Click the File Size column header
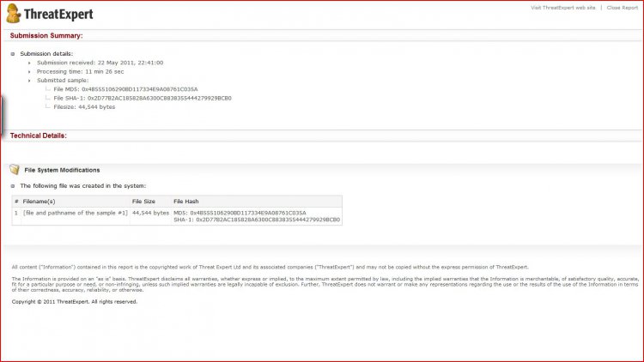 click(x=143, y=201)
